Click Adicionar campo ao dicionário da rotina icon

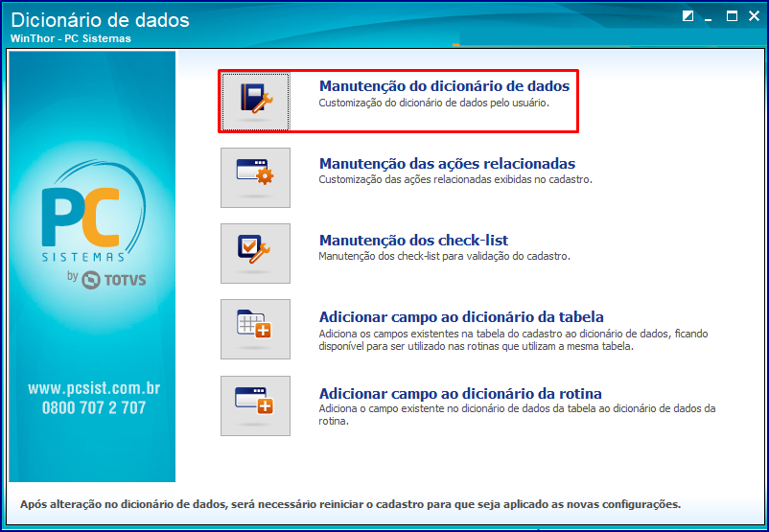click(x=255, y=405)
